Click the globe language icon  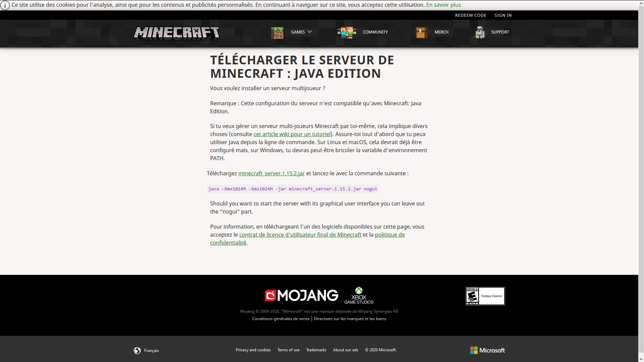point(137,351)
